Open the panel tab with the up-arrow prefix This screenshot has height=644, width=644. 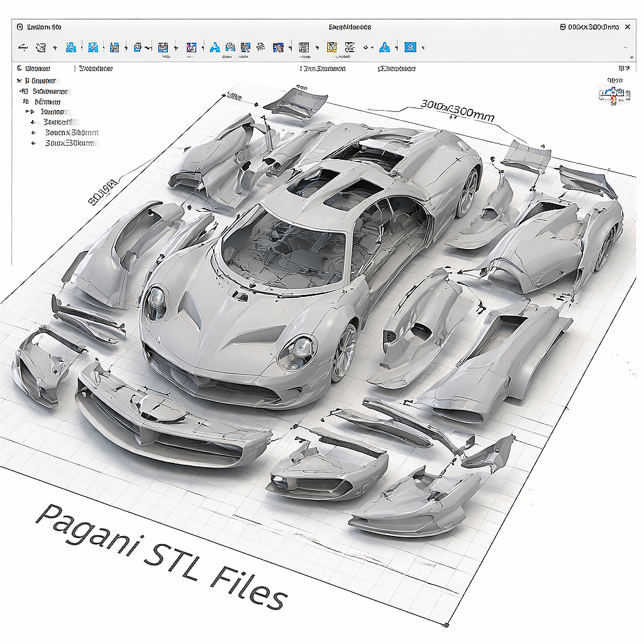323,69
